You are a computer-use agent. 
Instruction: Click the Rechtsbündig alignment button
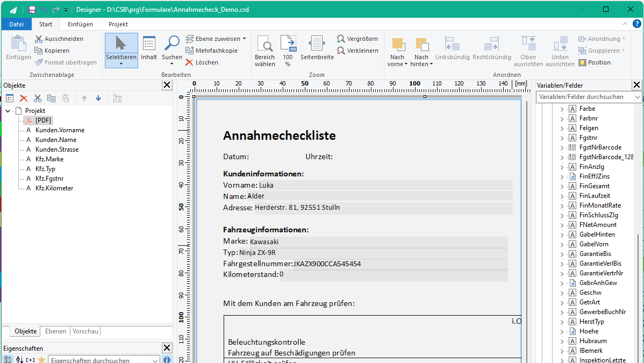click(492, 48)
